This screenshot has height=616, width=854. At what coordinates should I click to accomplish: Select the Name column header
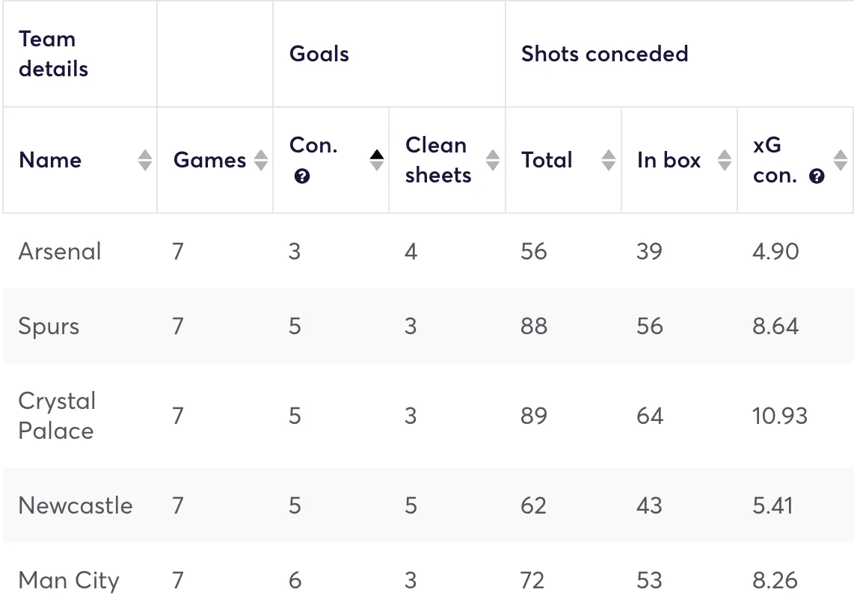pyautogui.click(x=50, y=160)
